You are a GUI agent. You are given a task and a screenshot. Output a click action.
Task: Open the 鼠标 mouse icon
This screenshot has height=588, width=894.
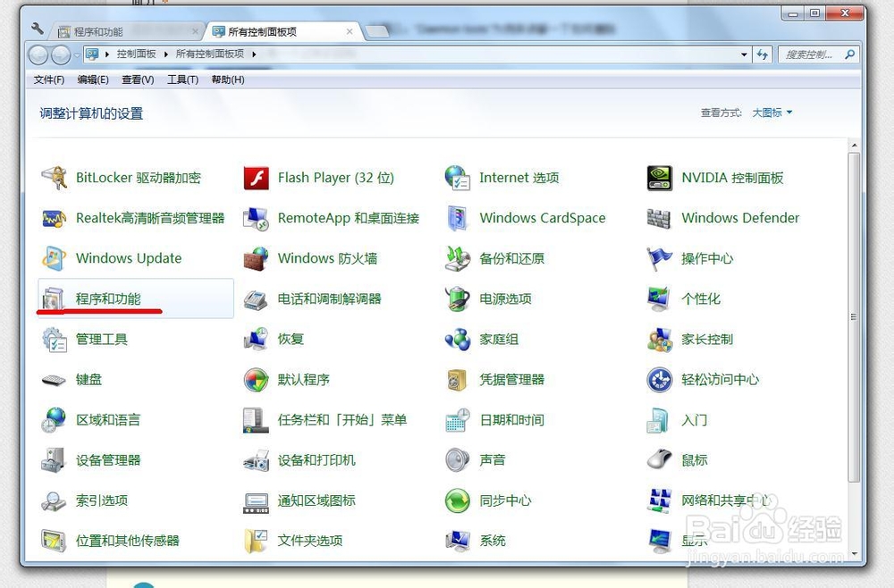660,459
